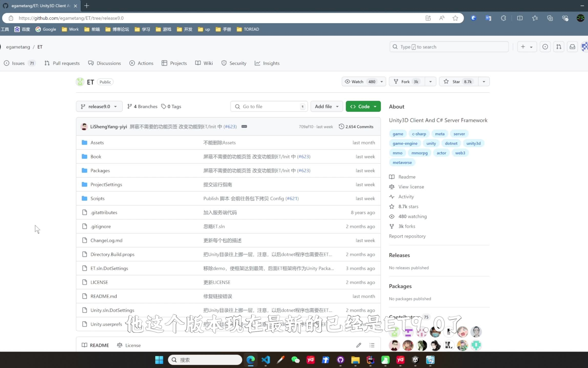Open the Google bookmark
Viewport: 588px width, 368px height.
[x=46, y=29]
